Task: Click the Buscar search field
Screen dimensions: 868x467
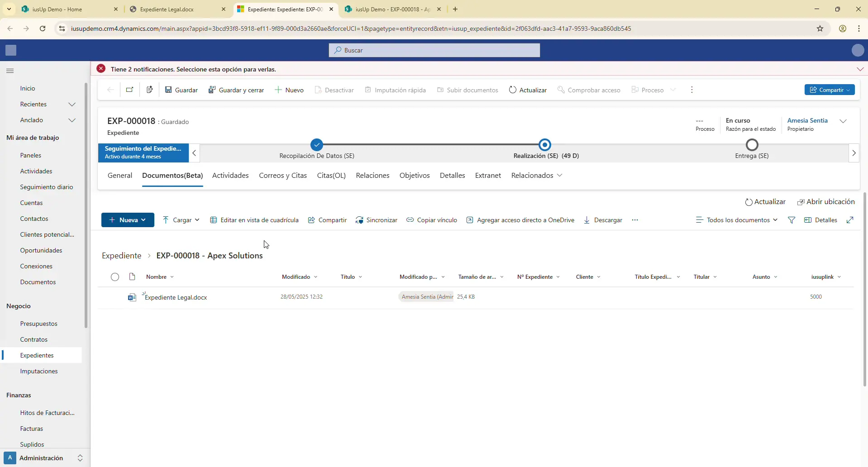Action: tap(434, 50)
